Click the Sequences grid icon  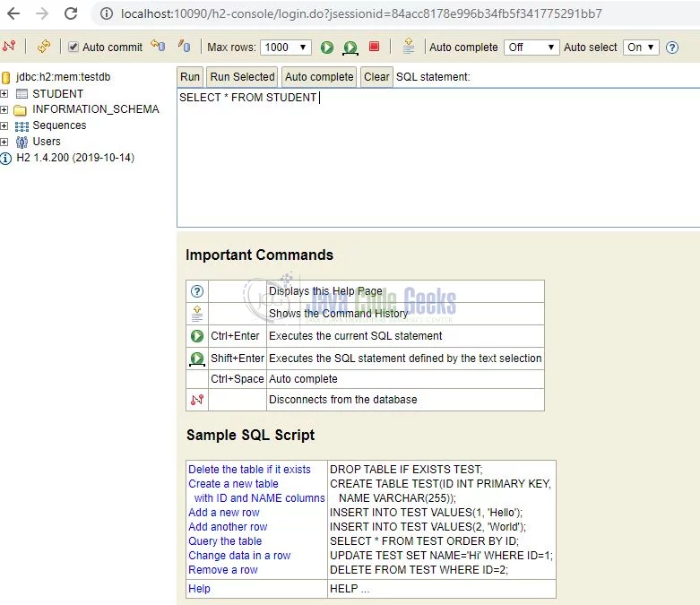(x=22, y=126)
